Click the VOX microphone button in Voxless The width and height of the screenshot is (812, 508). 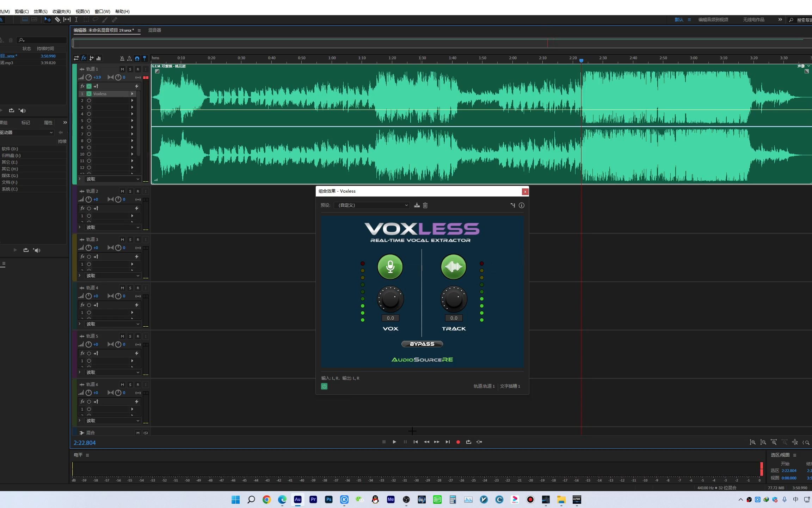click(x=390, y=267)
